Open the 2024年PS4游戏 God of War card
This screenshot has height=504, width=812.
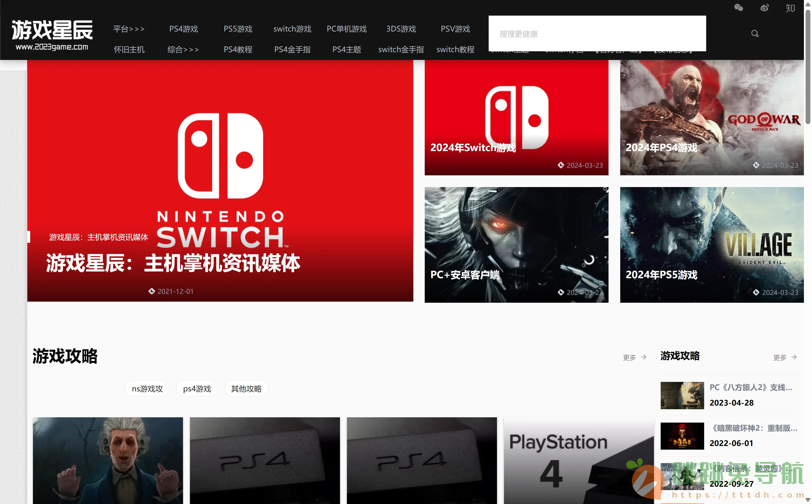pos(712,118)
